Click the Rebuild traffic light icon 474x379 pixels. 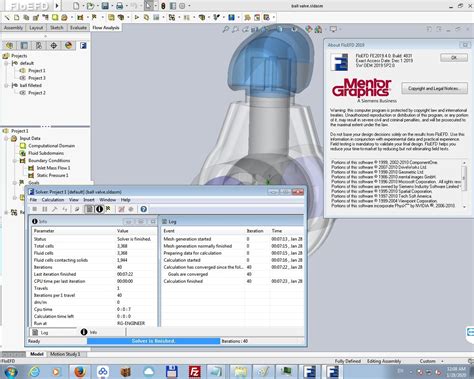[163, 6]
